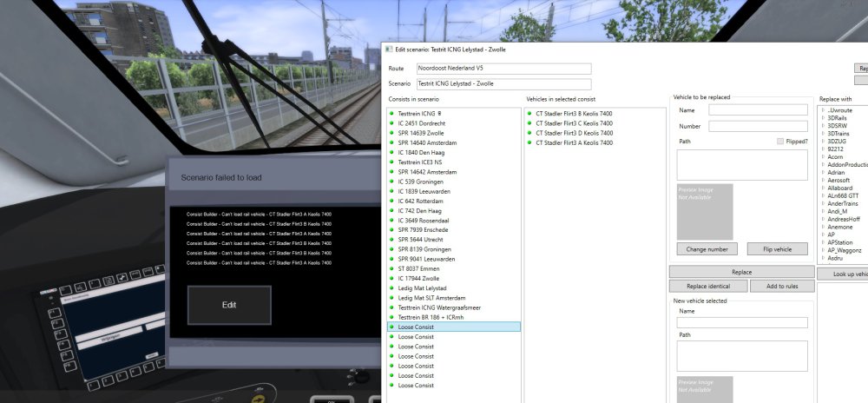Image resolution: width=868 pixels, height=403 pixels.
Task: Click the vehicle Number input field
Action: tap(758, 126)
